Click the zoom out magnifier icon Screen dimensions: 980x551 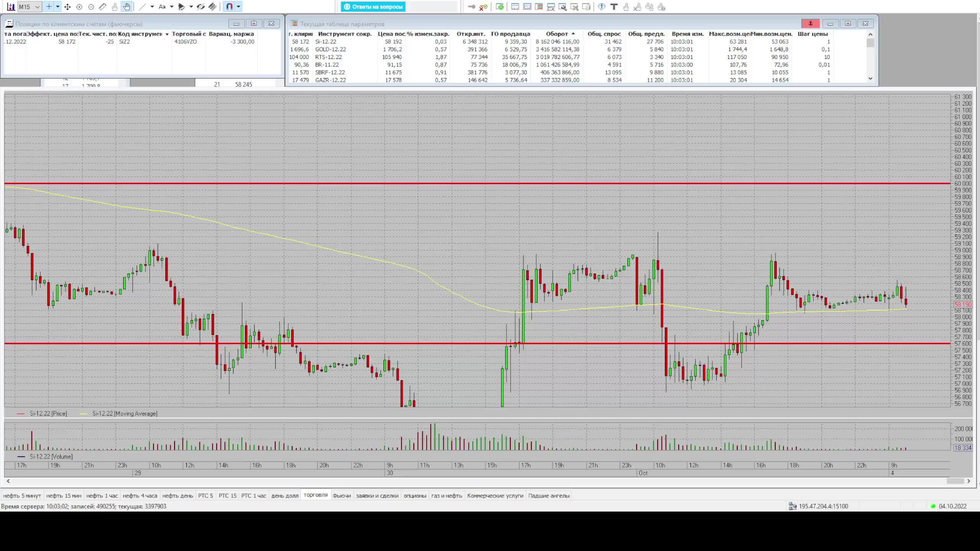pos(91,7)
